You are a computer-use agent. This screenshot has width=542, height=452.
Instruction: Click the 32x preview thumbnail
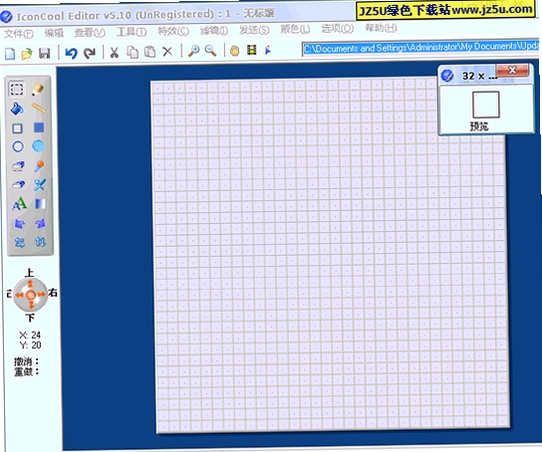point(486,104)
